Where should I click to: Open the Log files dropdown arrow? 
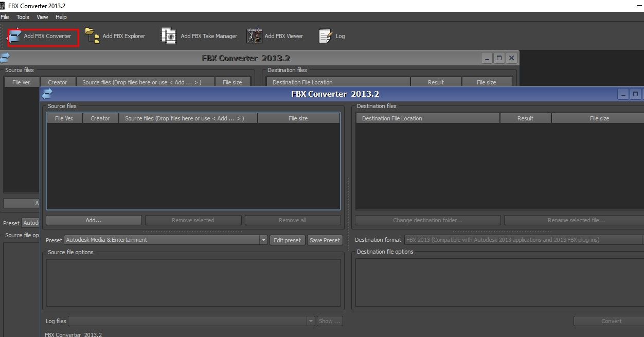tap(310, 321)
